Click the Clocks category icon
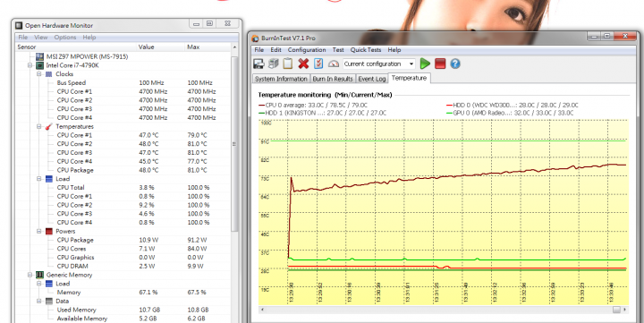 click(x=49, y=74)
